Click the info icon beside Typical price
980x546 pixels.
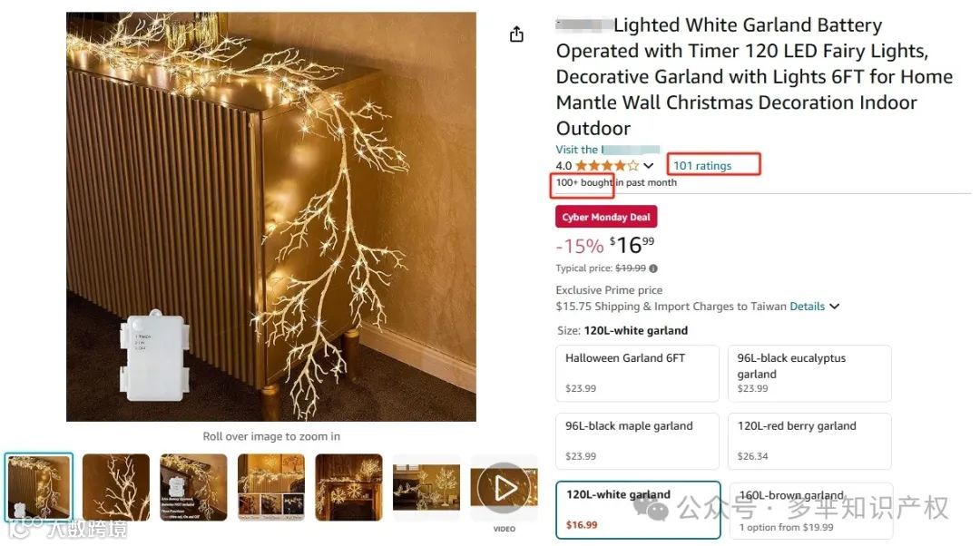pyautogui.click(x=653, y=268)
